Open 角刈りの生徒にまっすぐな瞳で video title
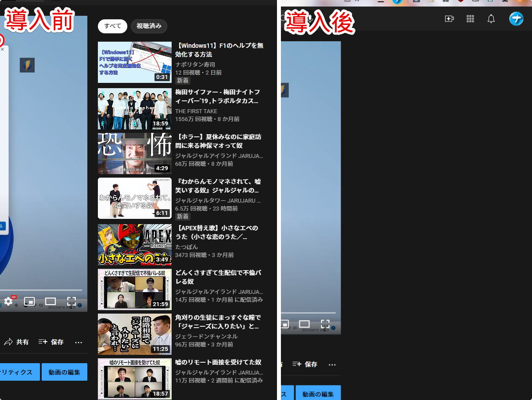Viewport: 532px width, 400px height. 218,322
